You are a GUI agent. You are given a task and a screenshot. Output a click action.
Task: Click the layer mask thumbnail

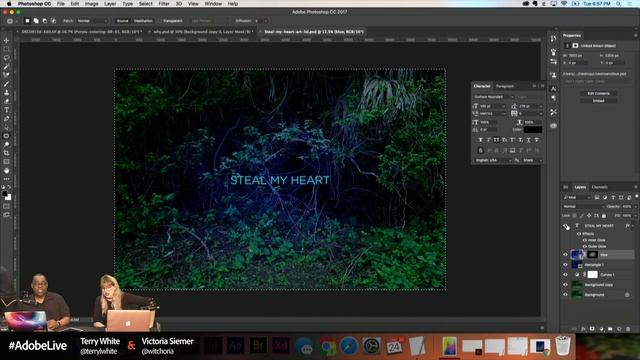[x=593, y=254]
